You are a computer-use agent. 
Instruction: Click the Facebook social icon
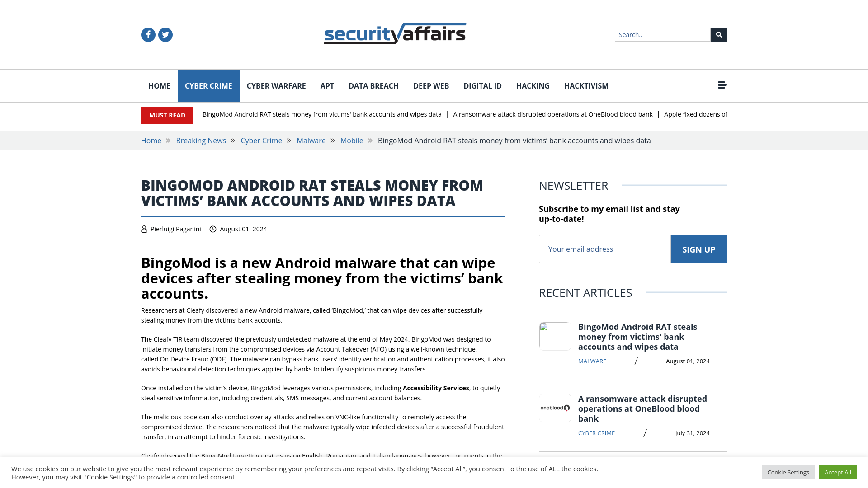[148, 34]
